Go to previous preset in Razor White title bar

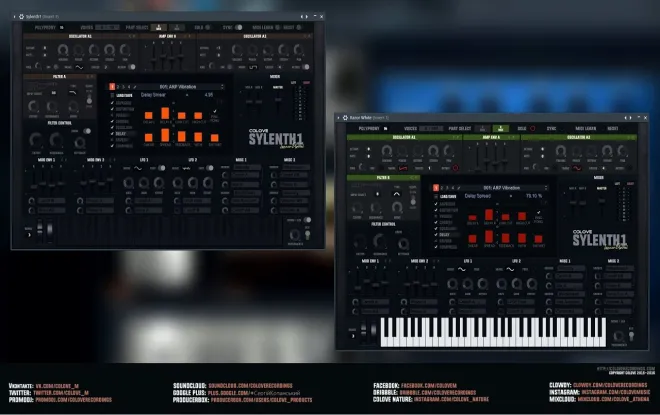(x=625, y=118)
